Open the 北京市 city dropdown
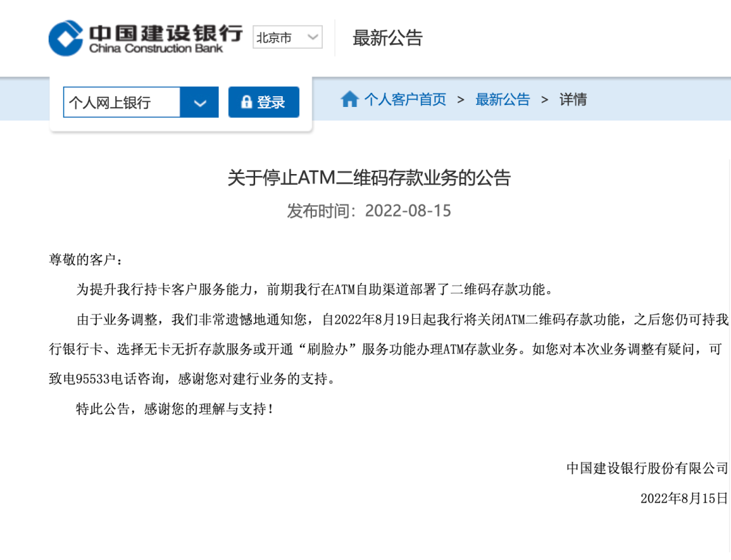731x560 pixels. point(288,37)
